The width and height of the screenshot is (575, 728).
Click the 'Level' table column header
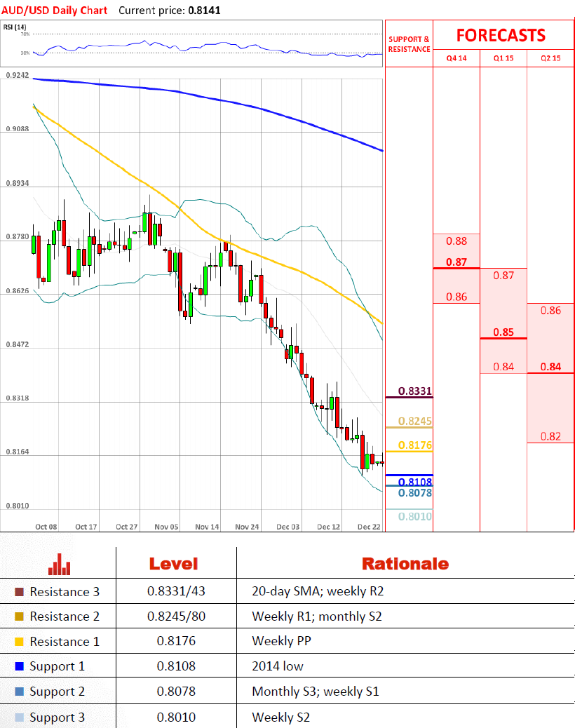pos(174,564)
